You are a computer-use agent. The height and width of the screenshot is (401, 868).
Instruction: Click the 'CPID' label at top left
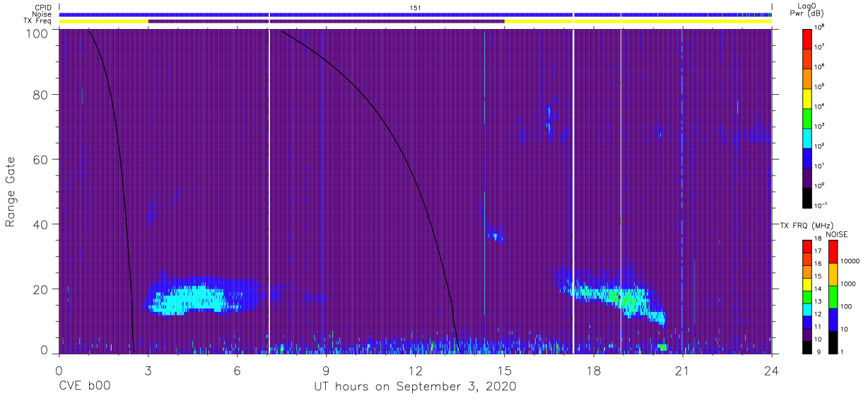click(43, 8)
